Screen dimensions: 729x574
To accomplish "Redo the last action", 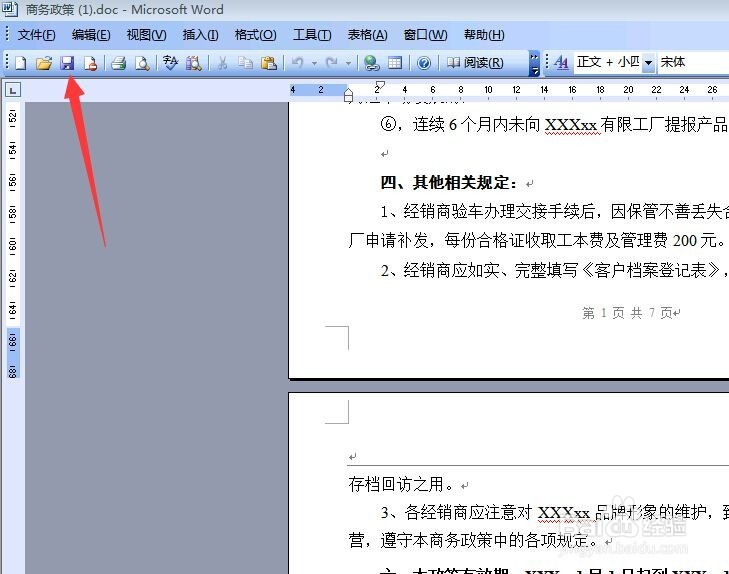I will [332, 63].
